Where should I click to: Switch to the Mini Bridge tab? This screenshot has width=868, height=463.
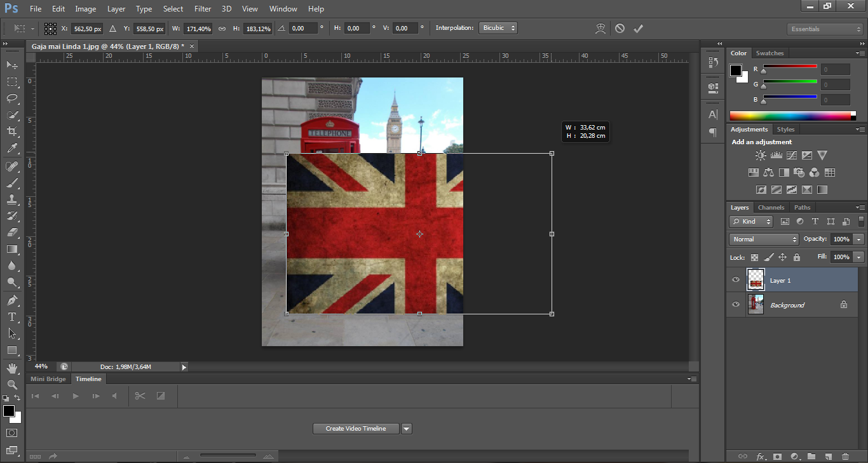48,379
